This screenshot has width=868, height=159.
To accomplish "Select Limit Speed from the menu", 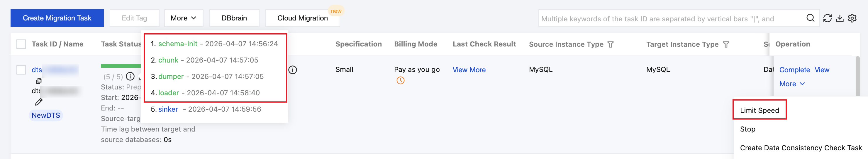I will click(x=759, y=110).
